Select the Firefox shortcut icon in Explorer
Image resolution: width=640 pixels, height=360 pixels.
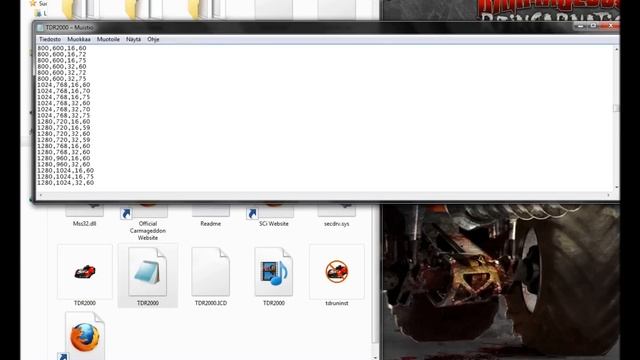85,336
